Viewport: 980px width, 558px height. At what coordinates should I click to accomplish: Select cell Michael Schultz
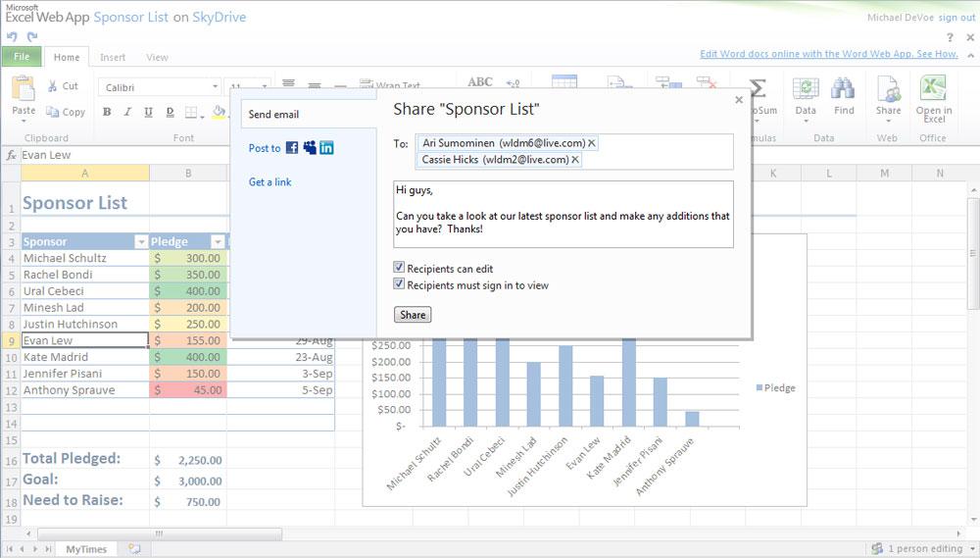tap(85, 258)
